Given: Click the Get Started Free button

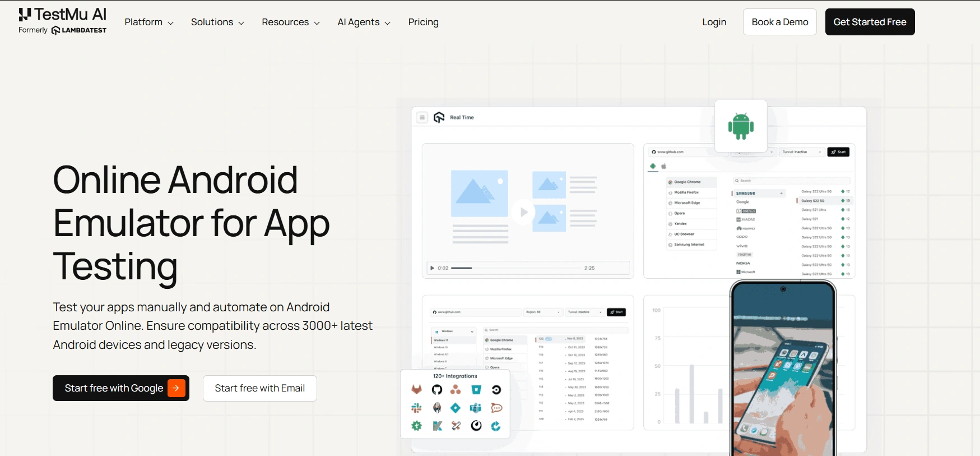Looking at the screenshot, I should tap(870, 22).
